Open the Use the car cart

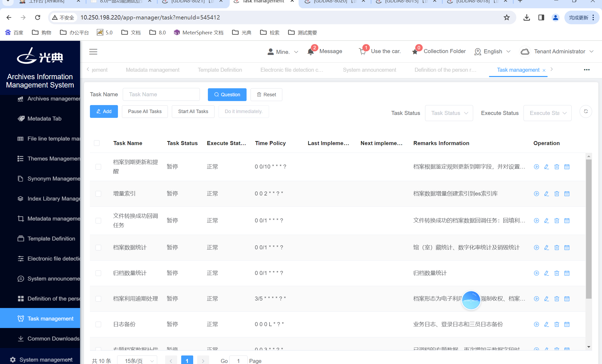(362, 51)
